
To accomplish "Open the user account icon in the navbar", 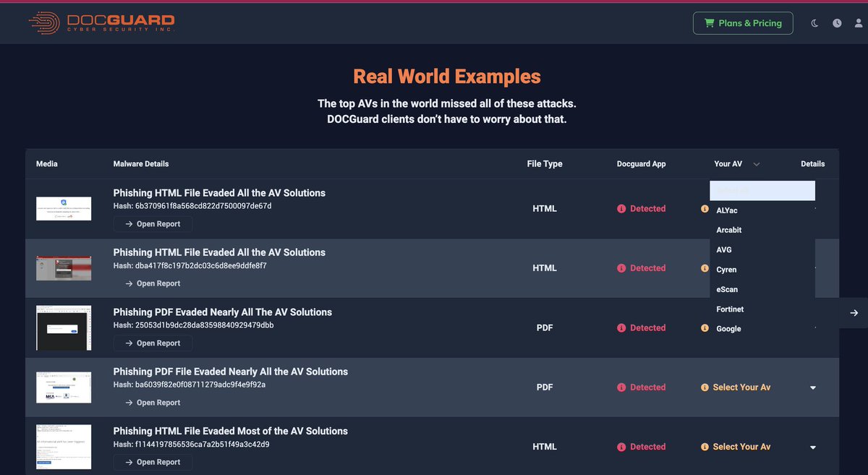I will (859, 22).
